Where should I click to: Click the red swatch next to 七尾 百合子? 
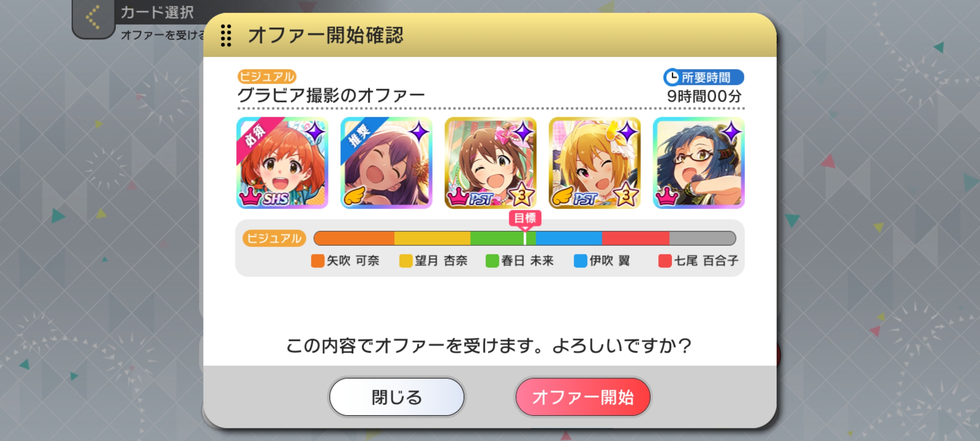[665, 261]
